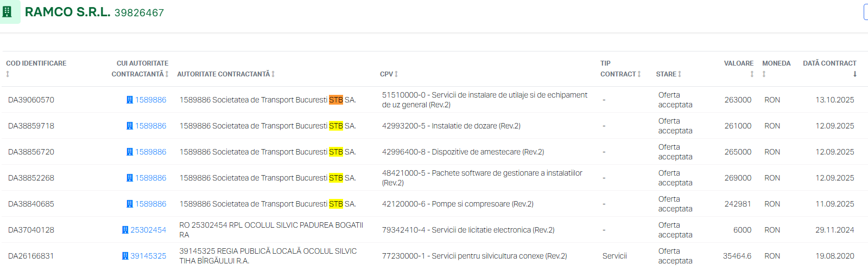Click building icon in DA38840685 row
868x277 pixels.
point(130,204)
